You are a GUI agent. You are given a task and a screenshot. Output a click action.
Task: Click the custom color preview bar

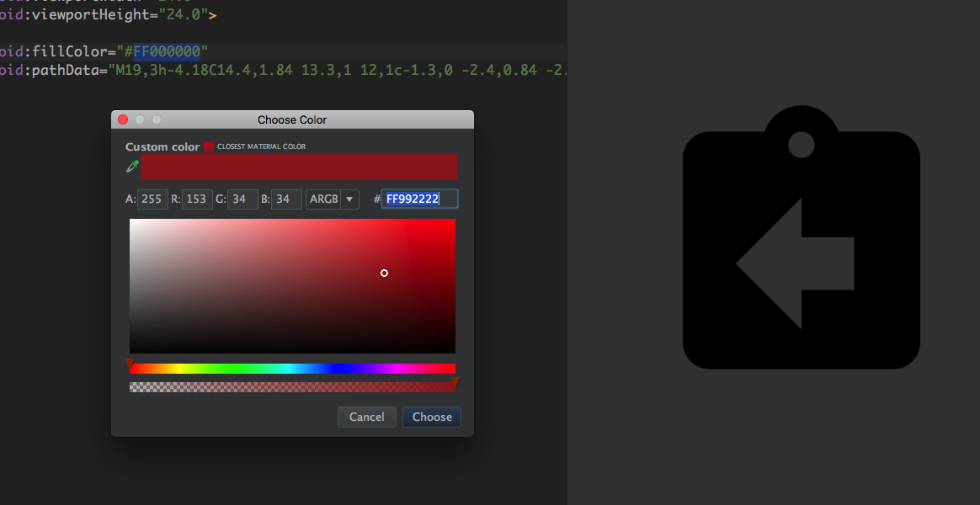[x=300, y=167]
